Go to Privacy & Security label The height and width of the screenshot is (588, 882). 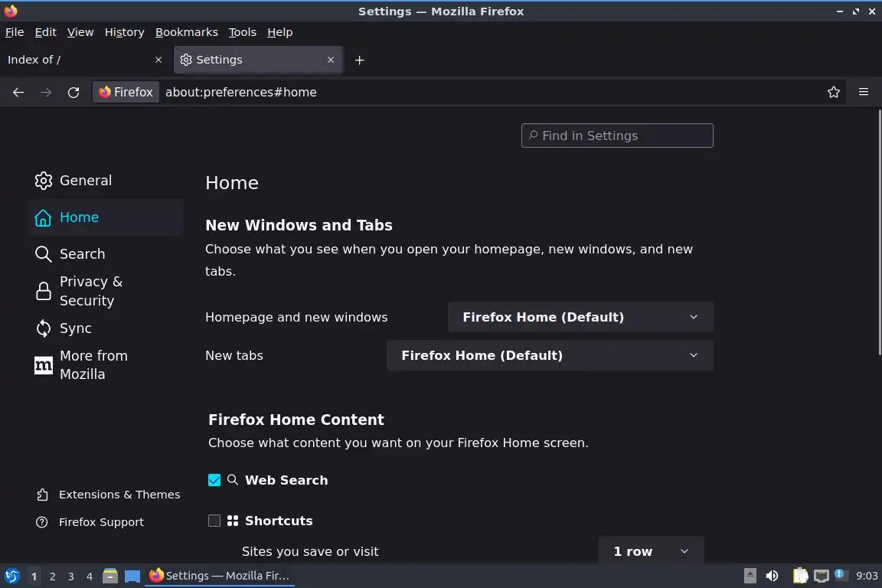pyautogui.click(x=90, y=291)
